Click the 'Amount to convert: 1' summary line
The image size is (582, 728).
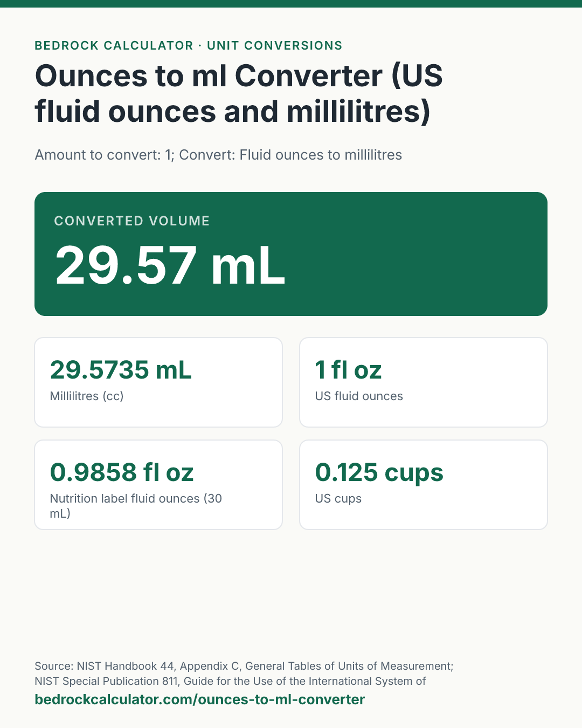click(x=218, y=155)
